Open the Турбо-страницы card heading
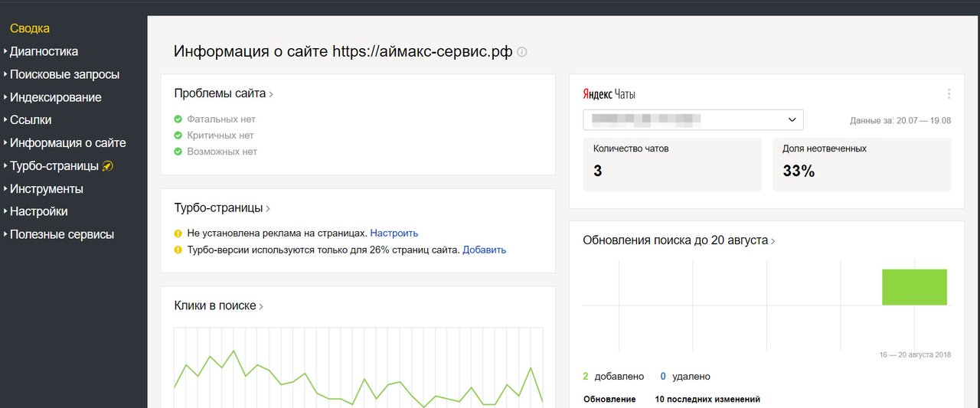 [x=222, y=208]
